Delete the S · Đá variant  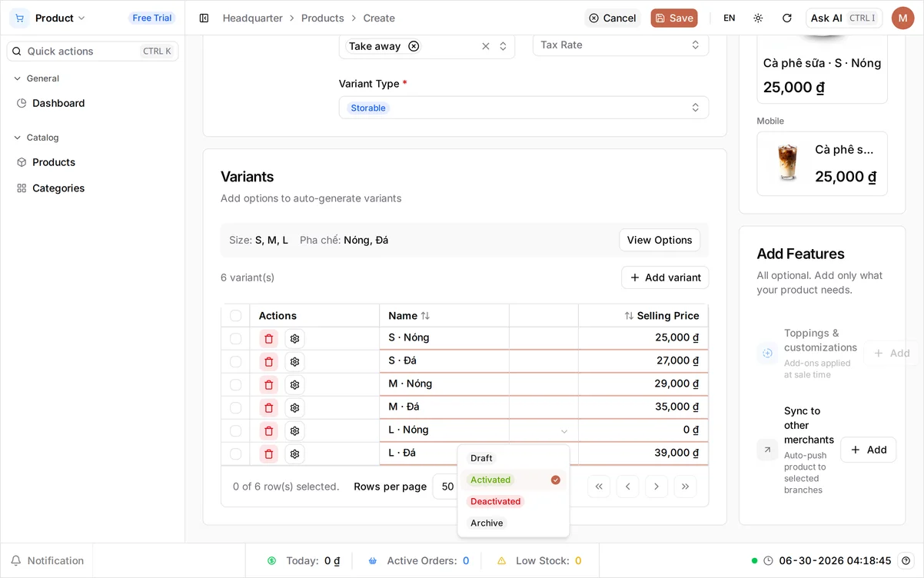click(x=268, y=361)
